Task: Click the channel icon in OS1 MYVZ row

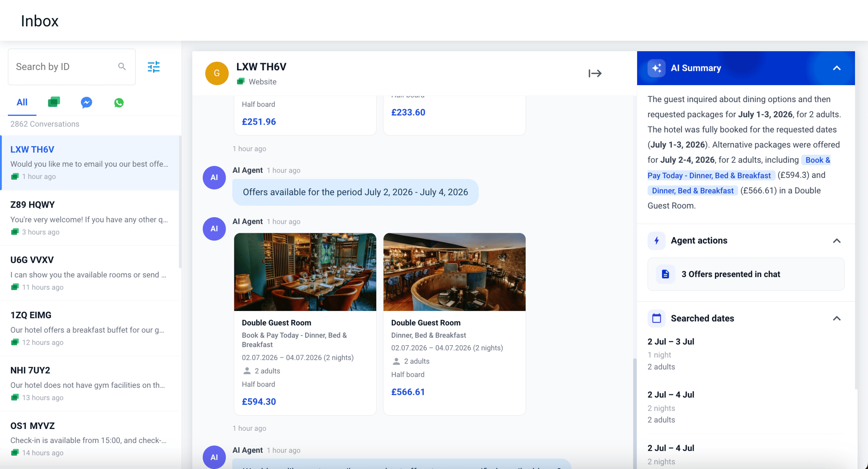Action: [15, 452]
